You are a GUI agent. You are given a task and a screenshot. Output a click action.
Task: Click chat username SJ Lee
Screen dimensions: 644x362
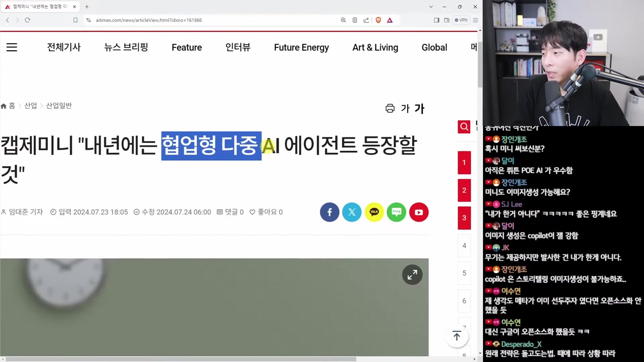[512, 204]
